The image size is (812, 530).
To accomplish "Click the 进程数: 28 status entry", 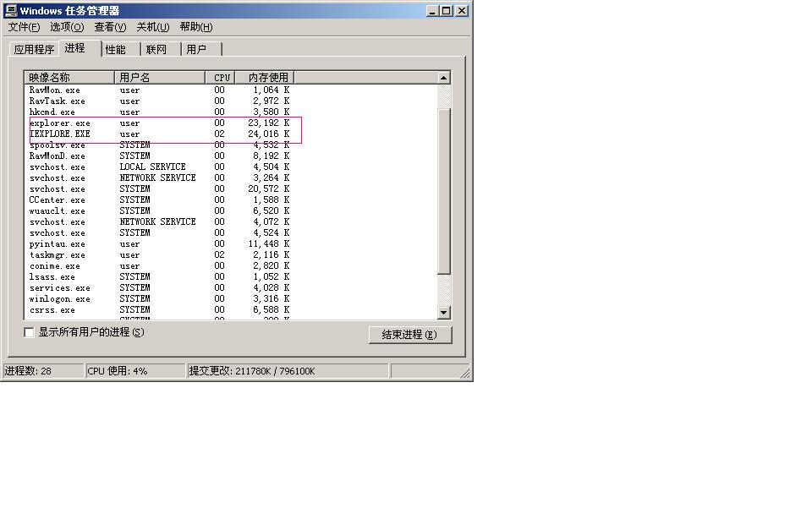I will pyautogui.click(x=43, y=371).
